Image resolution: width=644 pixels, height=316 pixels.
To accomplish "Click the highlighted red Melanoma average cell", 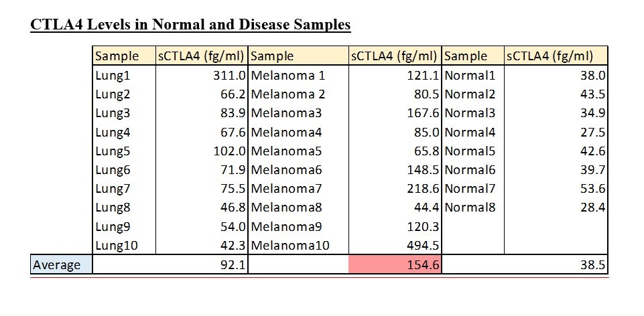I will (x=395, y=265).
